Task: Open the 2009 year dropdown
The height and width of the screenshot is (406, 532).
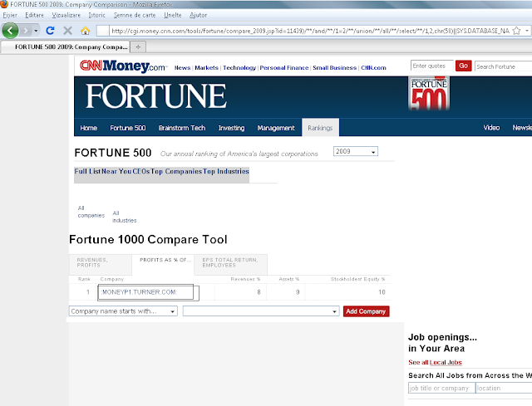Action: [356, 151]
